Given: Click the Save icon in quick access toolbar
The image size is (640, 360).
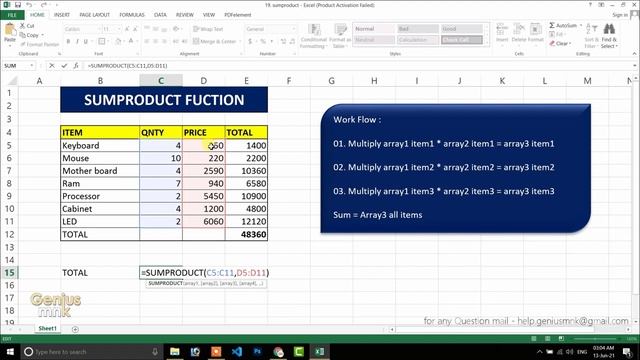Looking at the screenshot, I should [18, 5].
